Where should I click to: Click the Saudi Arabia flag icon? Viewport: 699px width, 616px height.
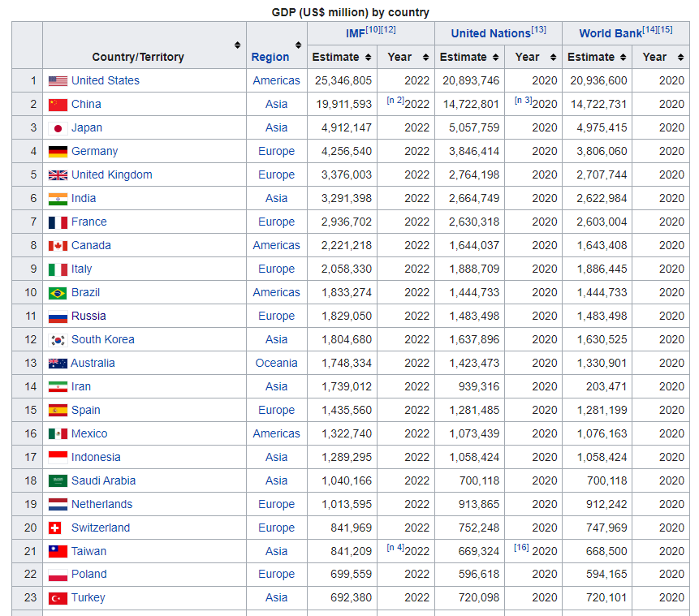(x=58, y=481)
